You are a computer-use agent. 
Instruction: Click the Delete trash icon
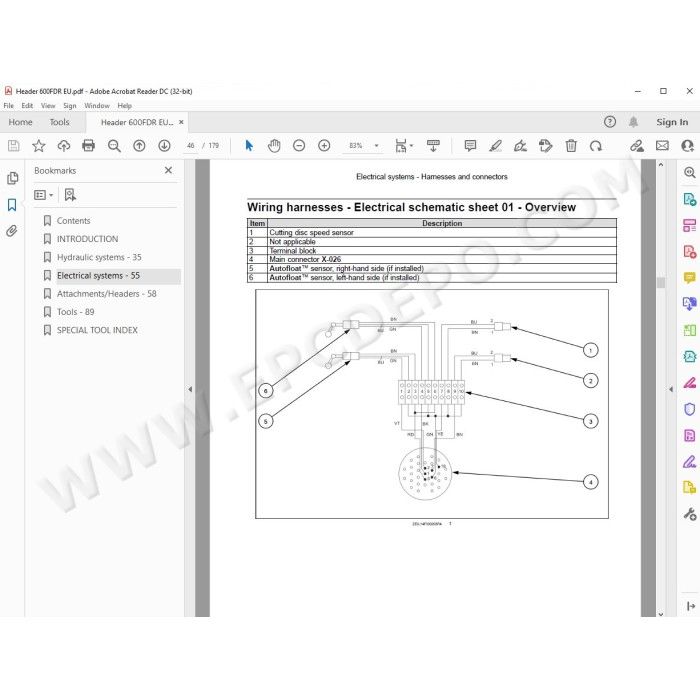[x=571, y=146]
